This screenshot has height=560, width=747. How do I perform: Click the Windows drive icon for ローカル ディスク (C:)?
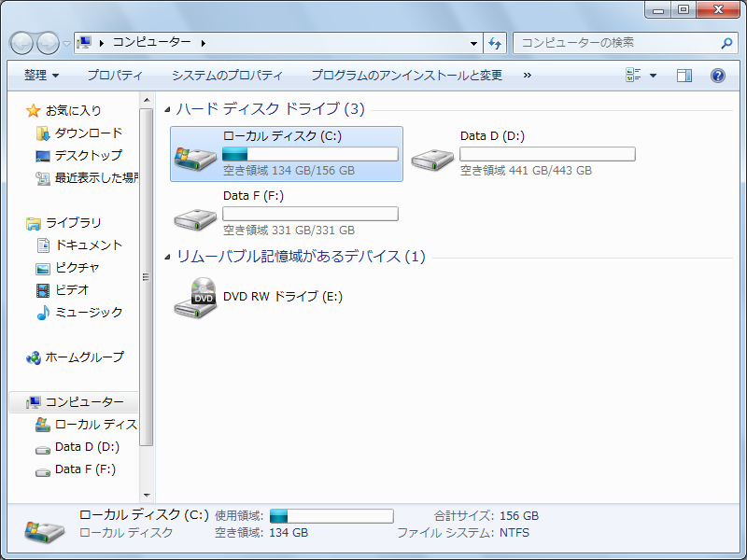(195, 158)
